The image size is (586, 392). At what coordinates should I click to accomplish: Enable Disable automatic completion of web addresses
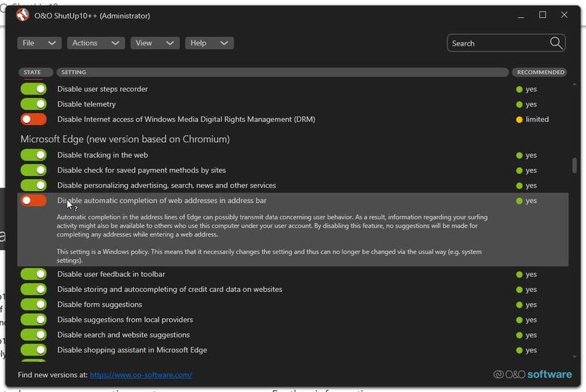33,200
